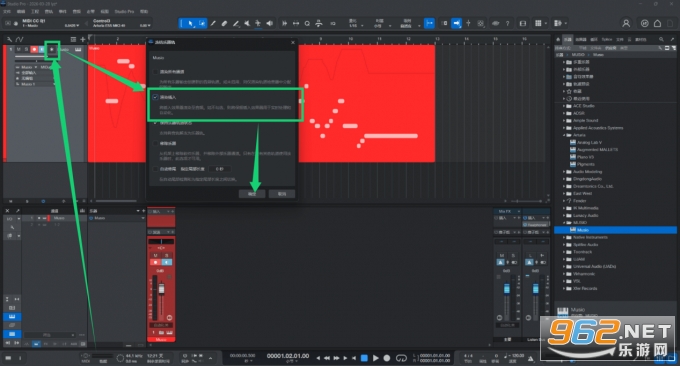The height and width of the screenshot is (366, 680).
Task: Select the Arrow tool in toolbar
Action: click(191, 23)
